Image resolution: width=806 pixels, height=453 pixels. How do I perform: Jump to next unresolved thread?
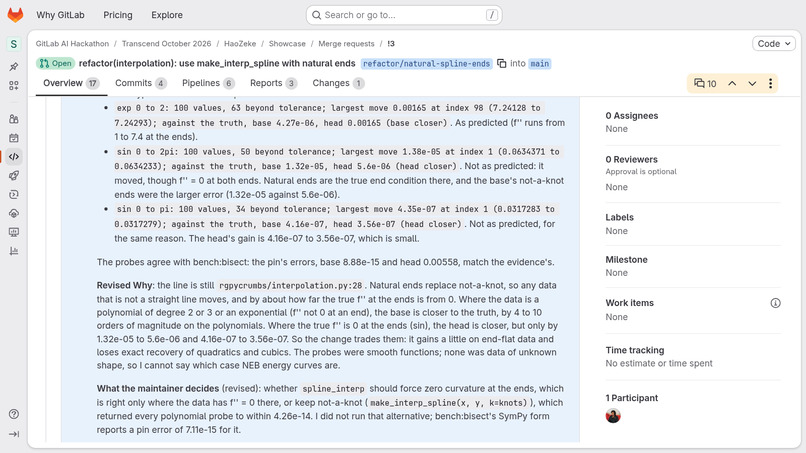click(x=752, y=83)
